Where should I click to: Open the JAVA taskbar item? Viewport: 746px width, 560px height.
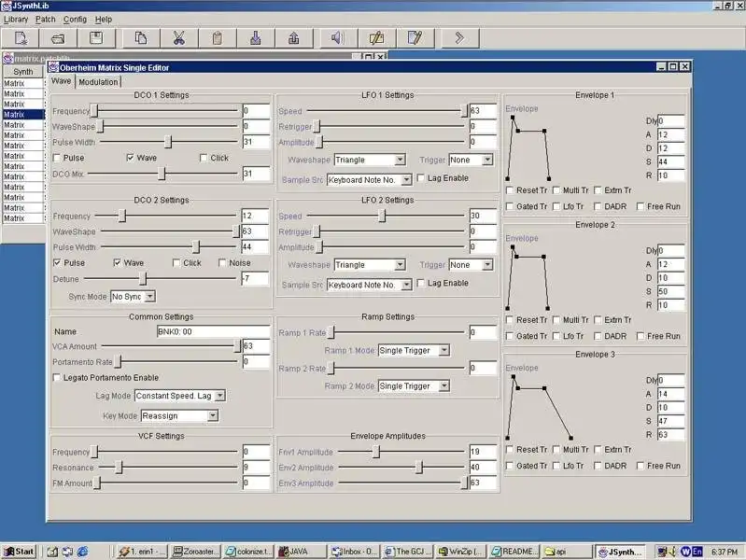point(302,552)
